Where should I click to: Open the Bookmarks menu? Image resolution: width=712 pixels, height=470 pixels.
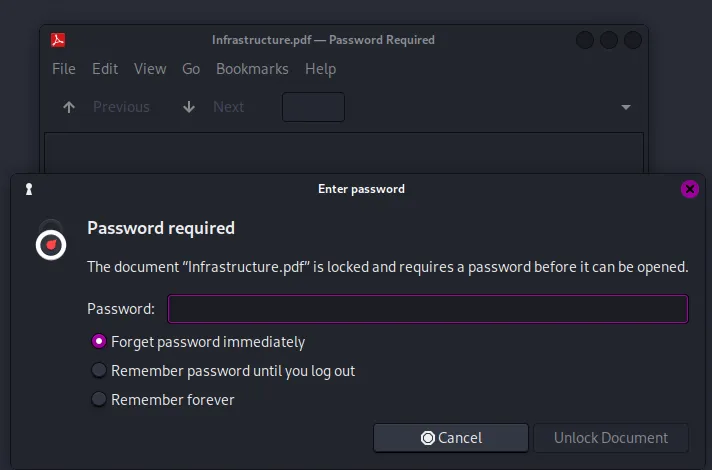[x=252, y=69]
